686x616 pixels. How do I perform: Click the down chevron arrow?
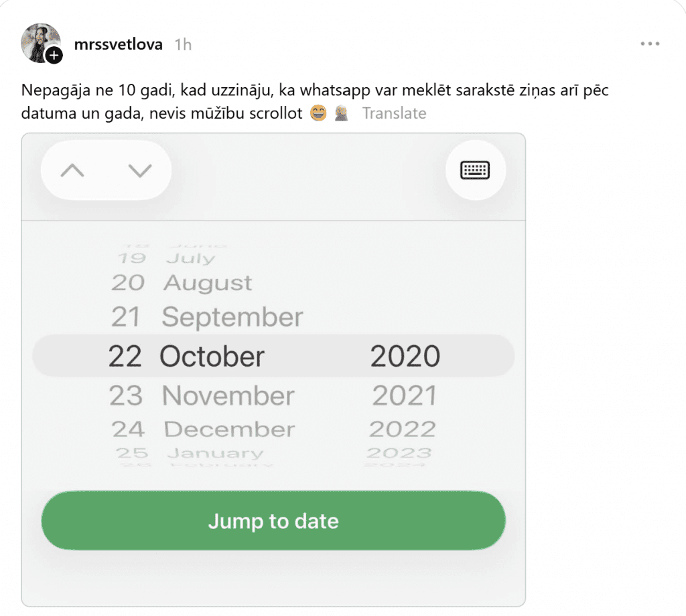(x=140, y=170)
